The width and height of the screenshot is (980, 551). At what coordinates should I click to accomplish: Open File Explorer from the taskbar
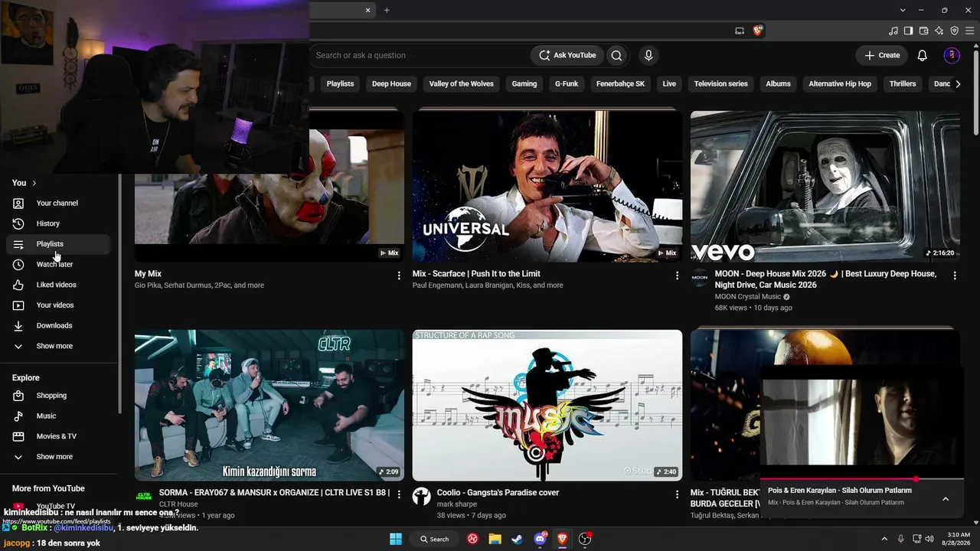point(495,539)
